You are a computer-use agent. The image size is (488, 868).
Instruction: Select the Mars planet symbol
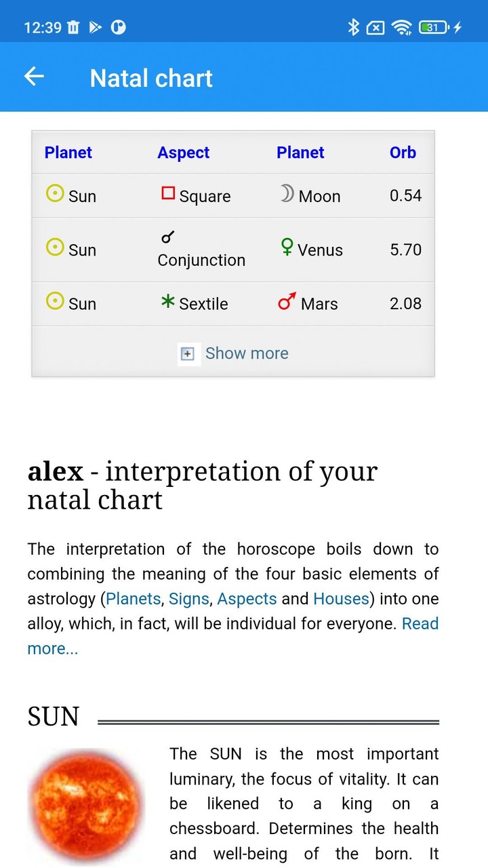285,302
